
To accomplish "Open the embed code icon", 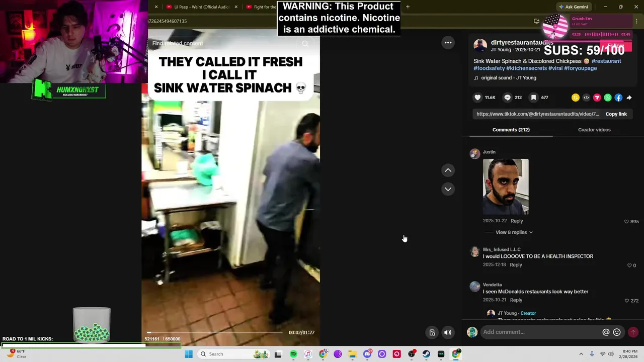I will pyautogui.click(x=586, y=98).
